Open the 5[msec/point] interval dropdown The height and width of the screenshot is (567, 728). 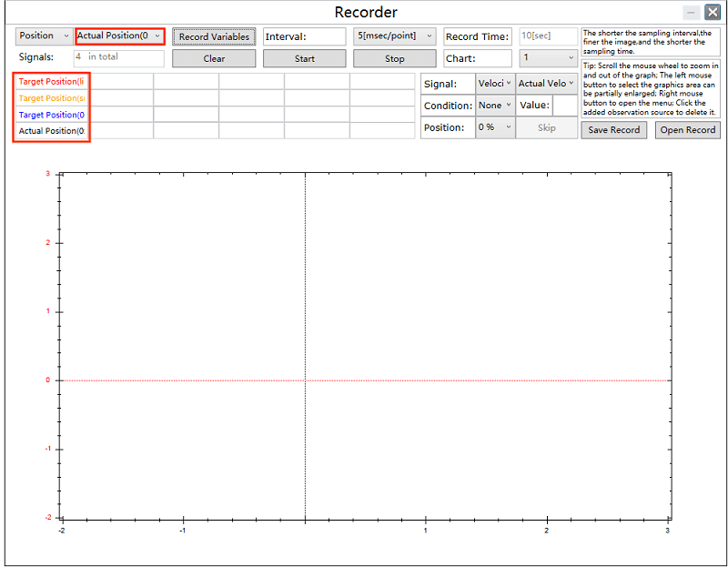[x=394, y=36]
